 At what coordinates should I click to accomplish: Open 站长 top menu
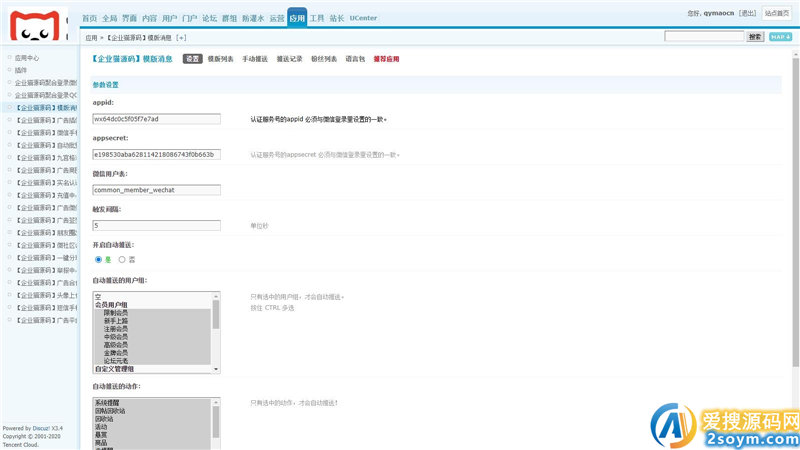point(337,18)
